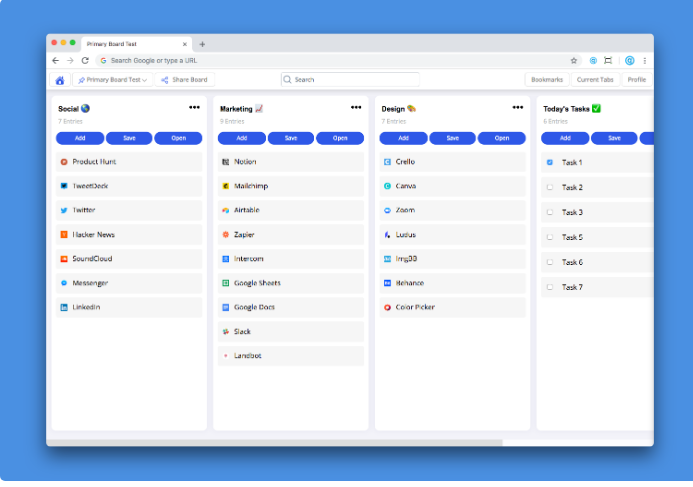Click Add in the Social column

click(x=80, y=138)
